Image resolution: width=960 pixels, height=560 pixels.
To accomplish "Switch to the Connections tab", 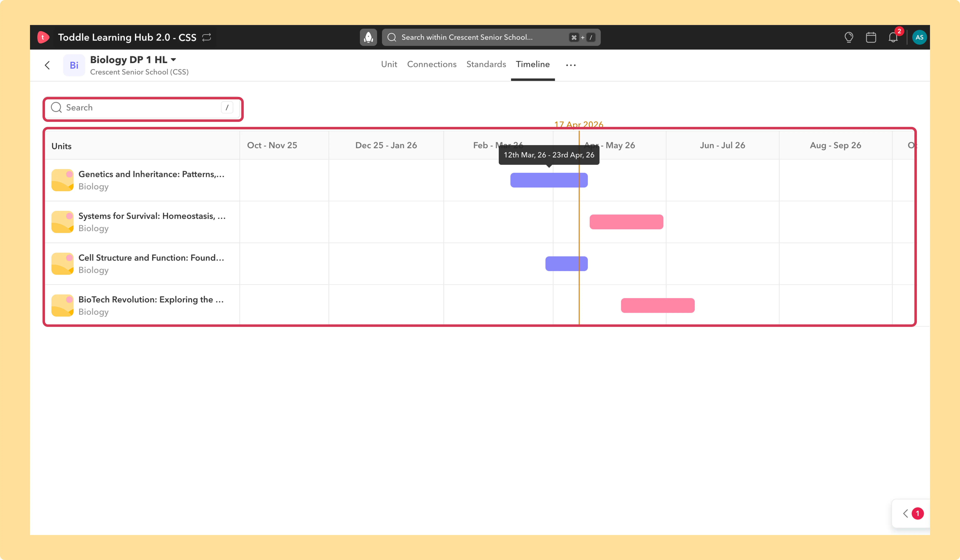I will click(432, 64).
